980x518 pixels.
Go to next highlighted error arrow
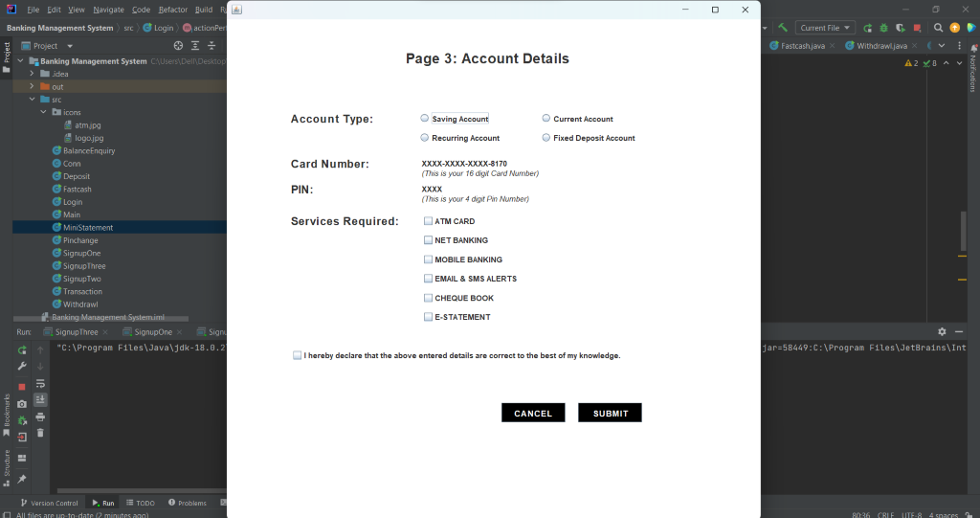[x=959, y=63]
